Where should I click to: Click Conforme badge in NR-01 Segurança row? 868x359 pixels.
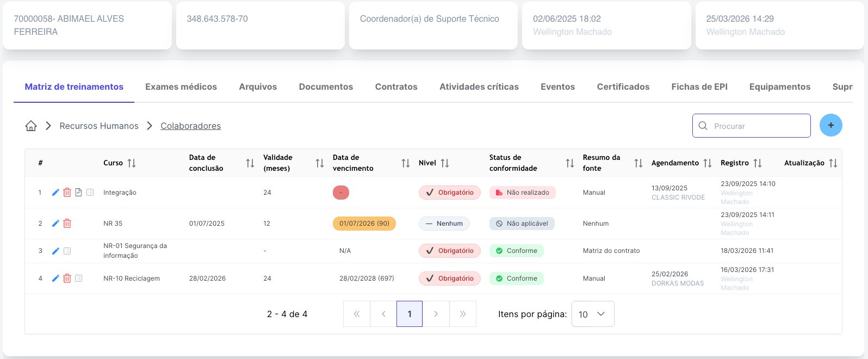coord(517,251)
